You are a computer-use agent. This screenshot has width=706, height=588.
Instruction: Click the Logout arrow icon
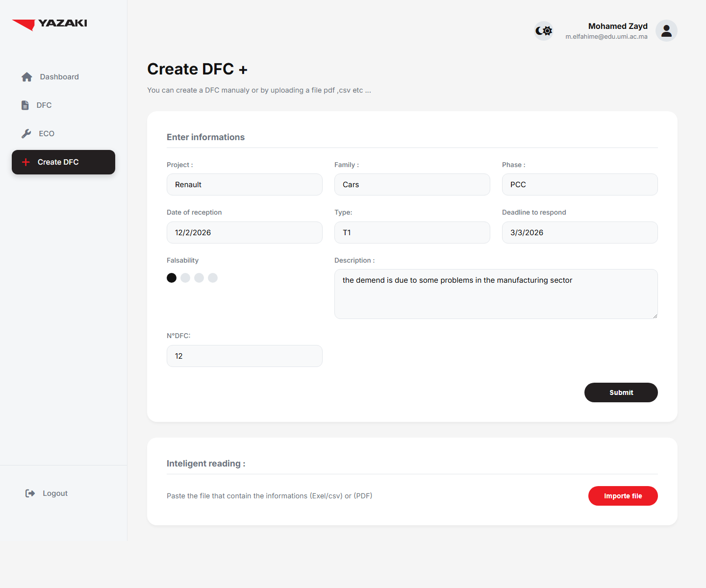tap(30, 493)
